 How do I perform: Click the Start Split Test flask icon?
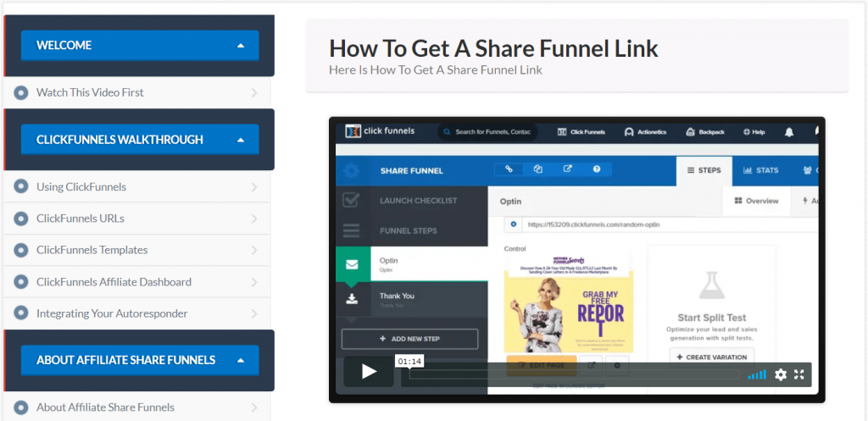tap(711, 286)
